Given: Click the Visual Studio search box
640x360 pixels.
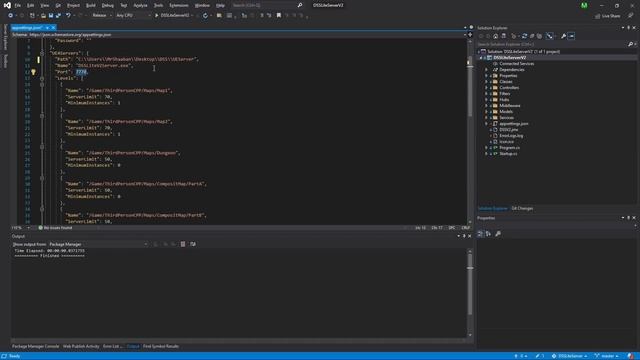Looking at the screenshot, I should tap(267, 5).
